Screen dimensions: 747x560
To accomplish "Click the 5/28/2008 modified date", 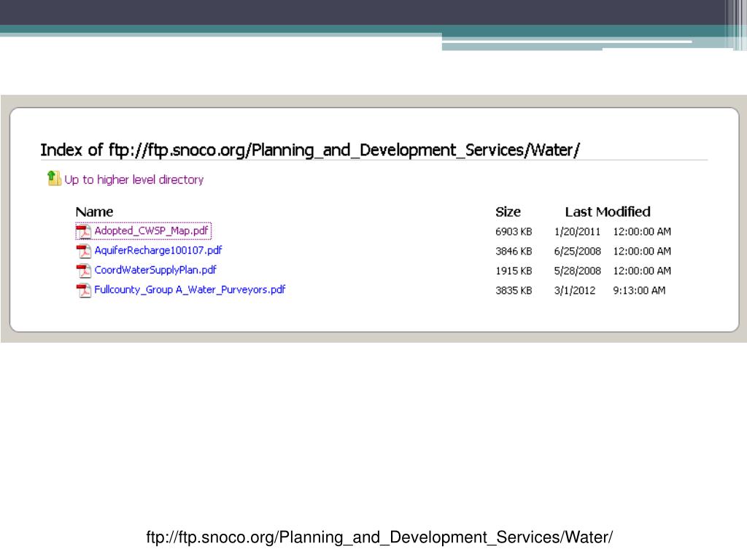I will click(x=578, y=271).
